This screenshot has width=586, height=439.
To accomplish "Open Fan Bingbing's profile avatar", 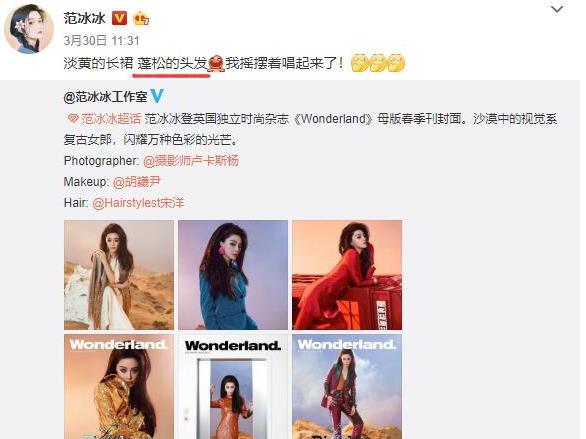I will click(28, 29).
